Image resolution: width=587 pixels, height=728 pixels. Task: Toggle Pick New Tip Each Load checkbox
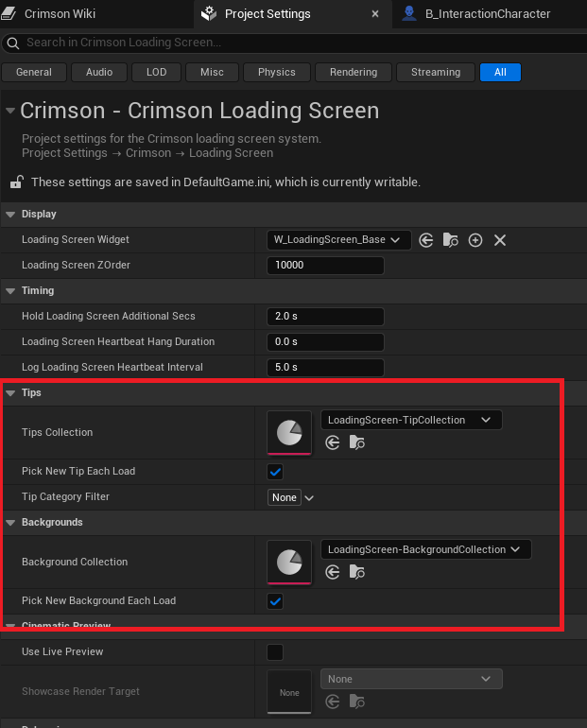275,472
